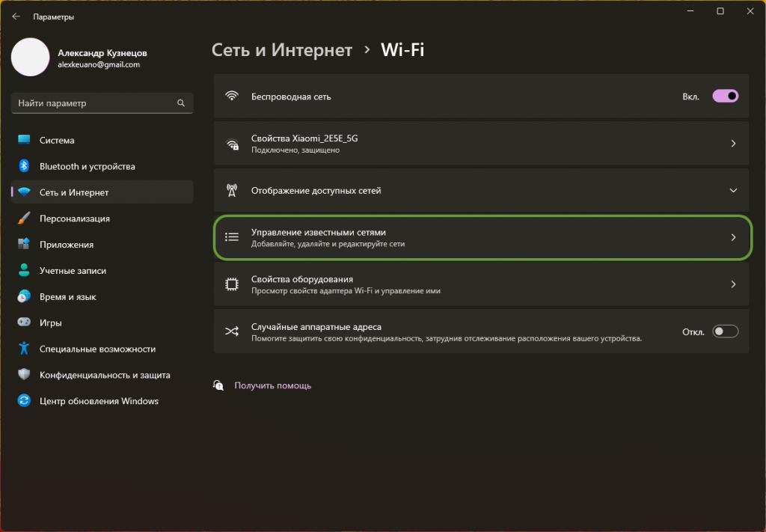
Task: Click Сеть и Интернет breadcrumb
Action: pyautogui.click(x=282, y=50)
